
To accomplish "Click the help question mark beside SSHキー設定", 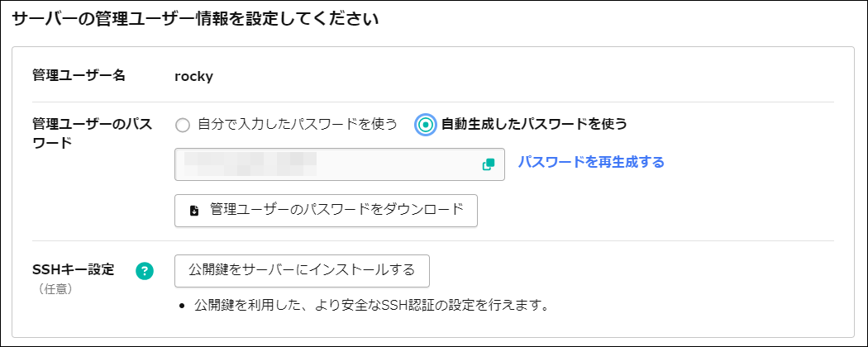I will tap(145, 270).
